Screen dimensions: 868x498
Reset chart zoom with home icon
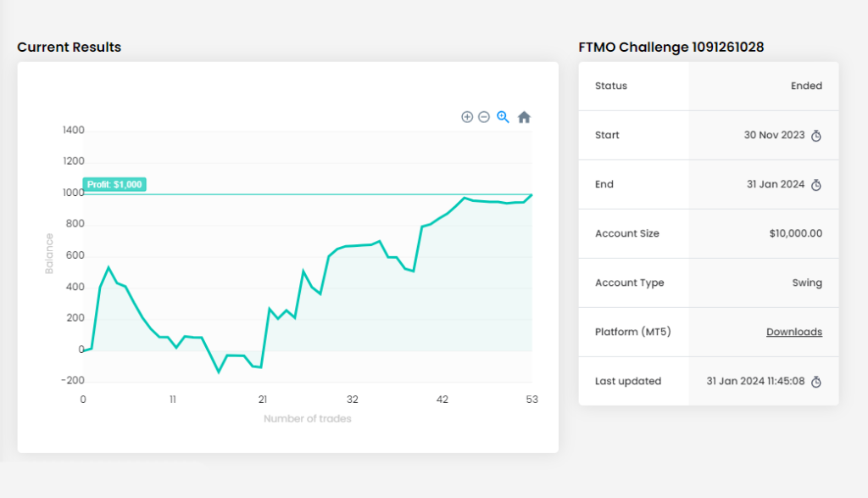524,117
